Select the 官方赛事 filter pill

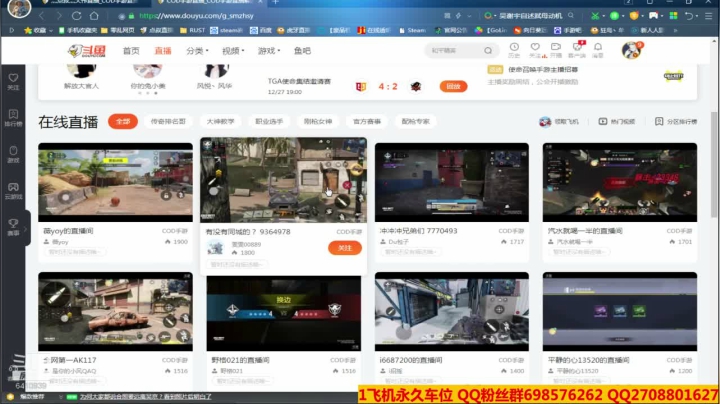[366, 121]
